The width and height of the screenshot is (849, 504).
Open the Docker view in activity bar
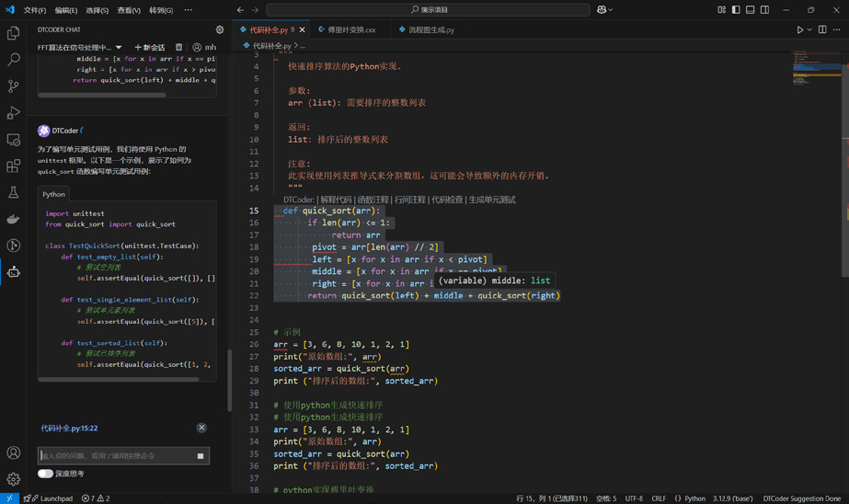tap(13, 220)
